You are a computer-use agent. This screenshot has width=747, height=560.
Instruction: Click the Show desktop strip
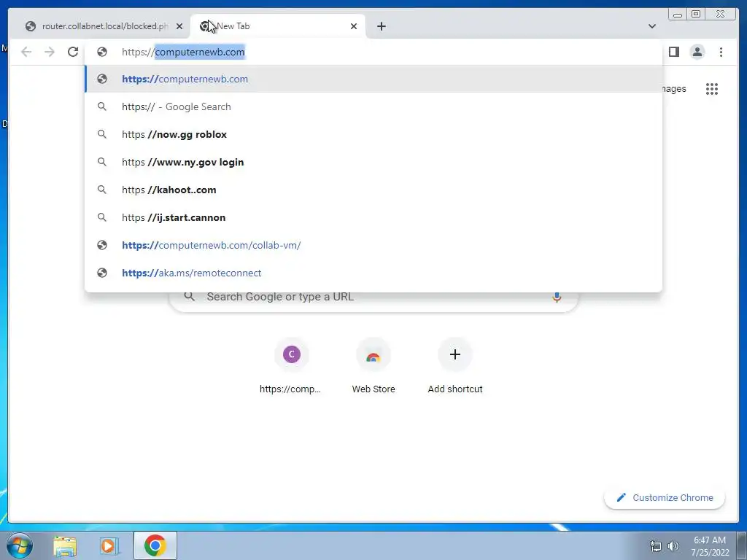(x=742, y=545)
